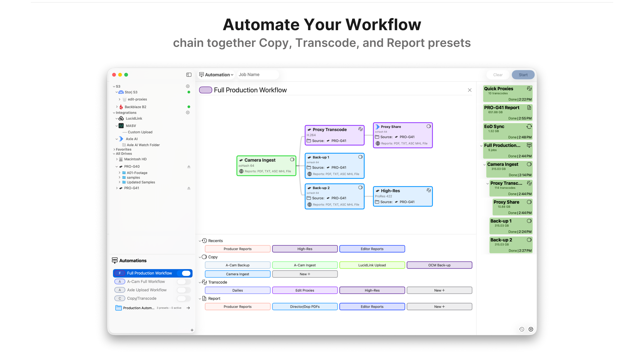Eject the PRO-G40 drive
This screenshot has width=644, height=362.
coord(189,167)
